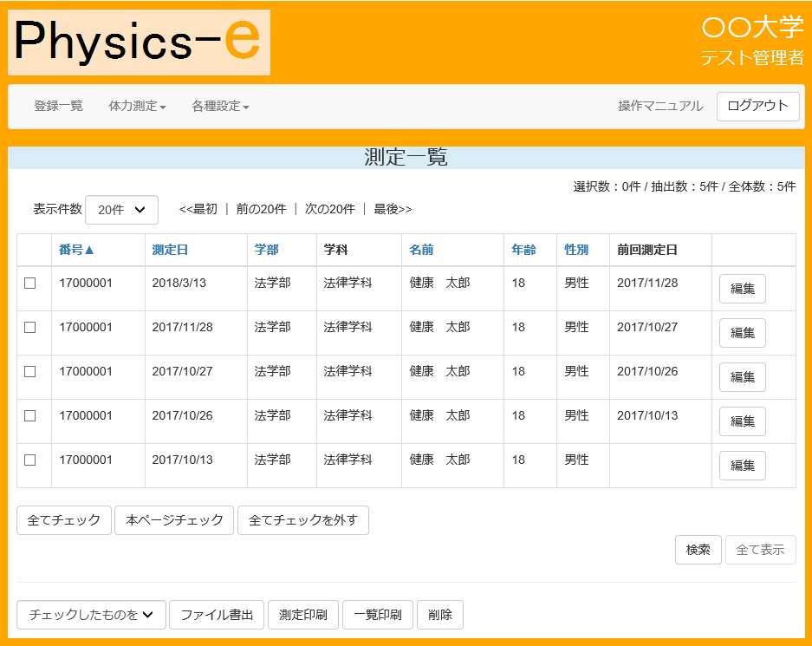Click the 全てチェックを外す button
This screenshot has height=646, width=812.
[303, 520]
